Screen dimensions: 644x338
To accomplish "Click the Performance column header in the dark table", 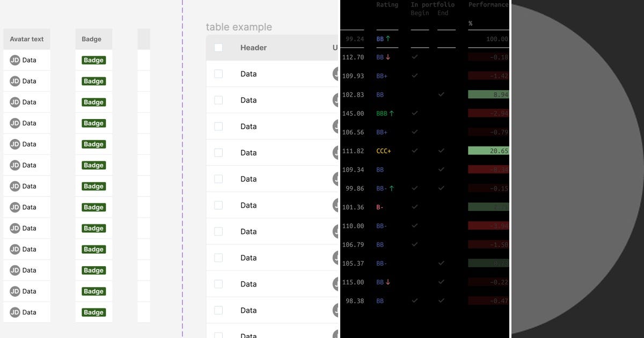I will pyautogui.click(x=488, y=5).
